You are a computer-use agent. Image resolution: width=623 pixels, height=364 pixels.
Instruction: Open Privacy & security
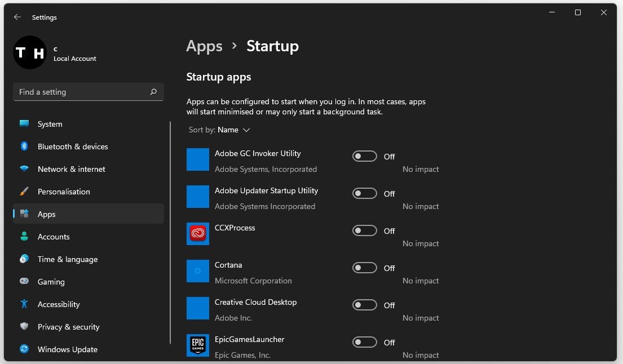(89, 327)
